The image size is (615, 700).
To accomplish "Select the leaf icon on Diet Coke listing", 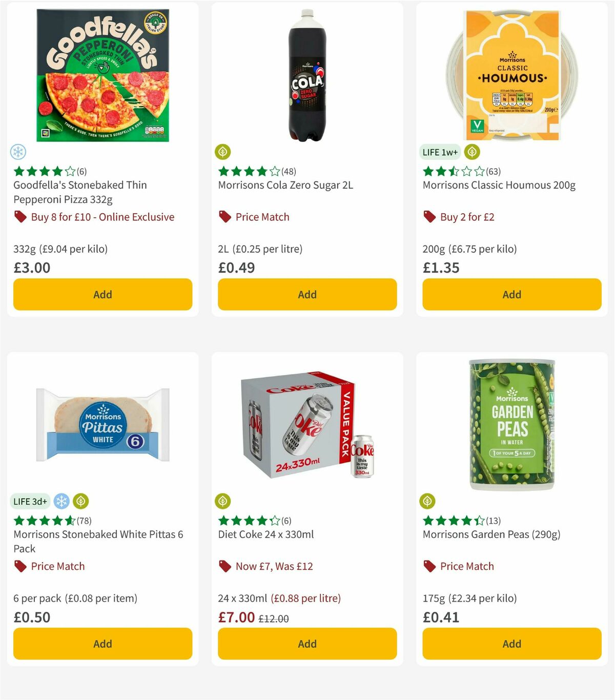I will point(224,501).
